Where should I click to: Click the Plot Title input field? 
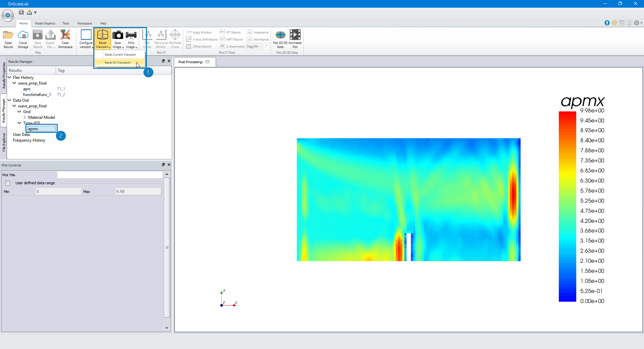[110, 175]
